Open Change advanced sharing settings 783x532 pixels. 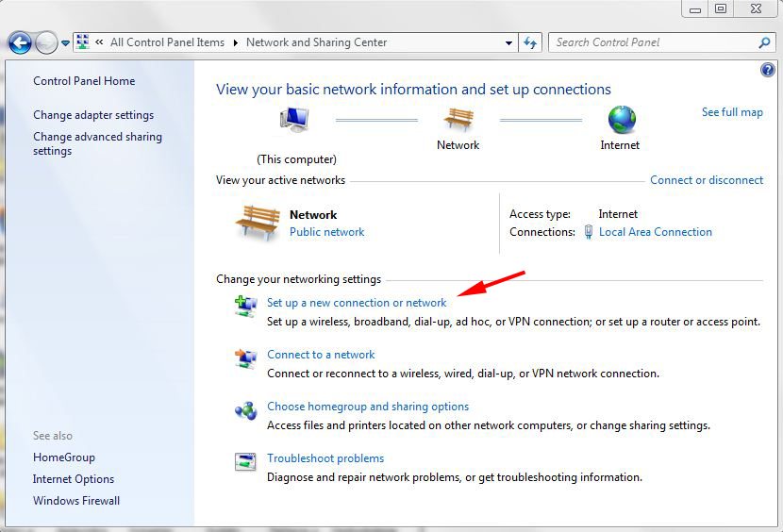[x=97, y=144]
